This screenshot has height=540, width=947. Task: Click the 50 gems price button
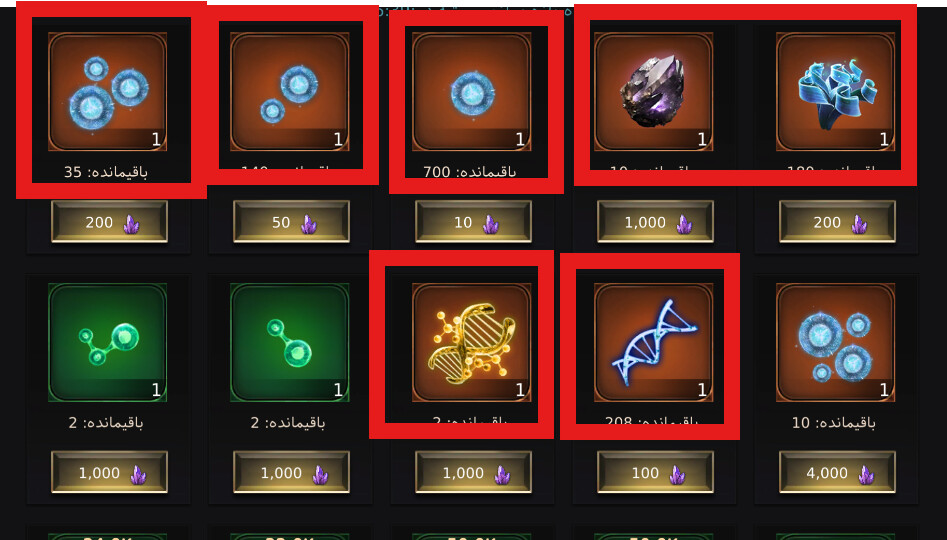291,222
